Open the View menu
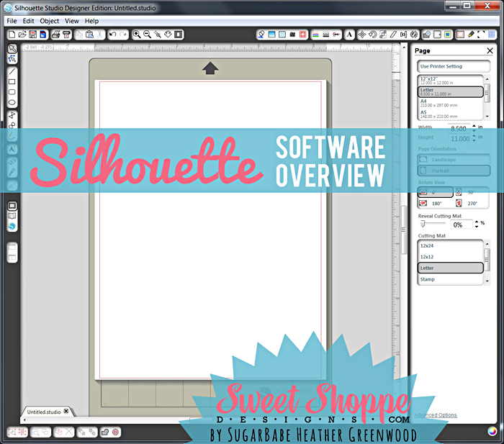 72,21
